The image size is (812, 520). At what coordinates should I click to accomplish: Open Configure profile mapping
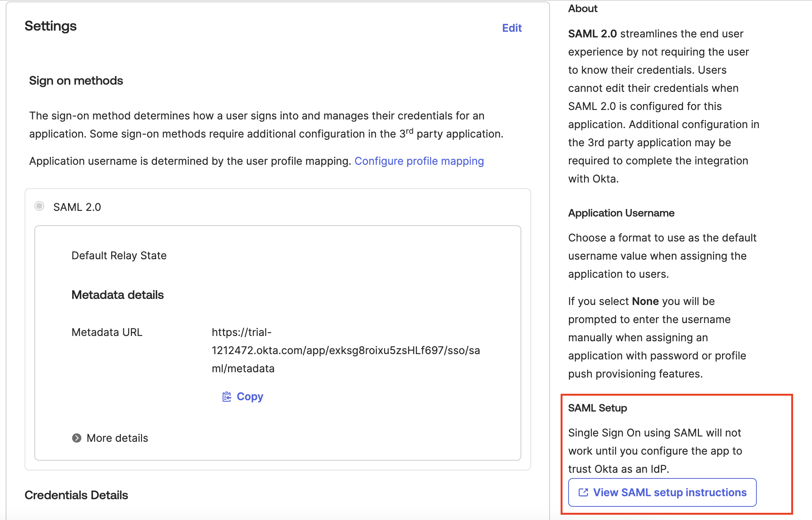coord(419,161)
